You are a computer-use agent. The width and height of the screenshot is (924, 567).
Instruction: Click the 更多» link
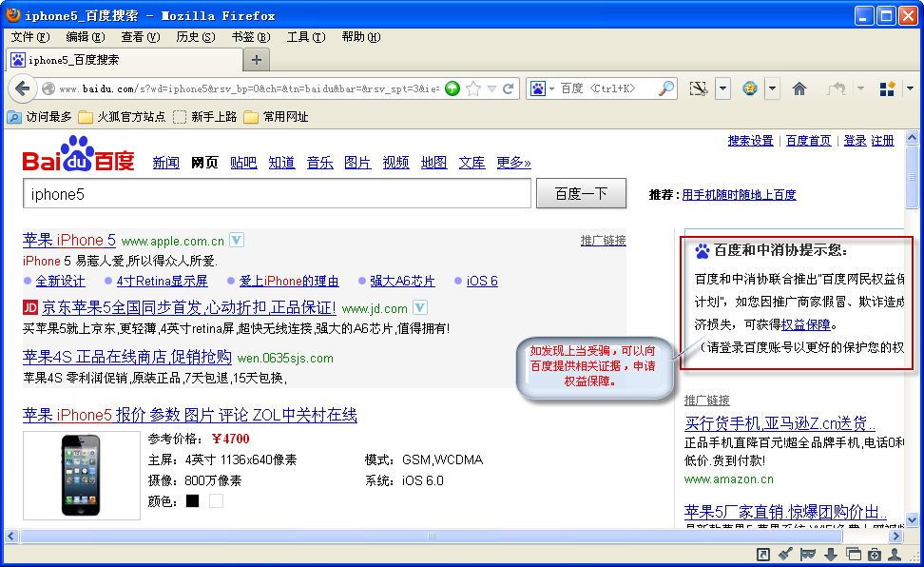[514, 163]
